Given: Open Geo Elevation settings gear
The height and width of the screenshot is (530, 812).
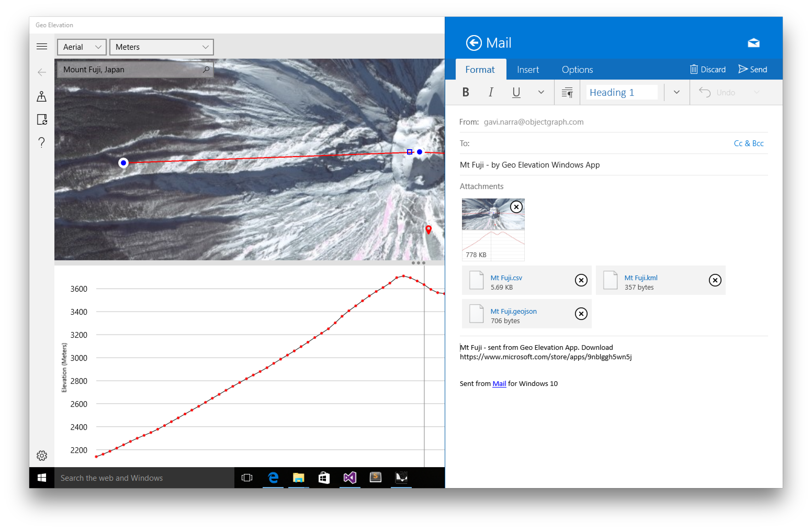Looking at the screenshot, I should tap(42, 455).
